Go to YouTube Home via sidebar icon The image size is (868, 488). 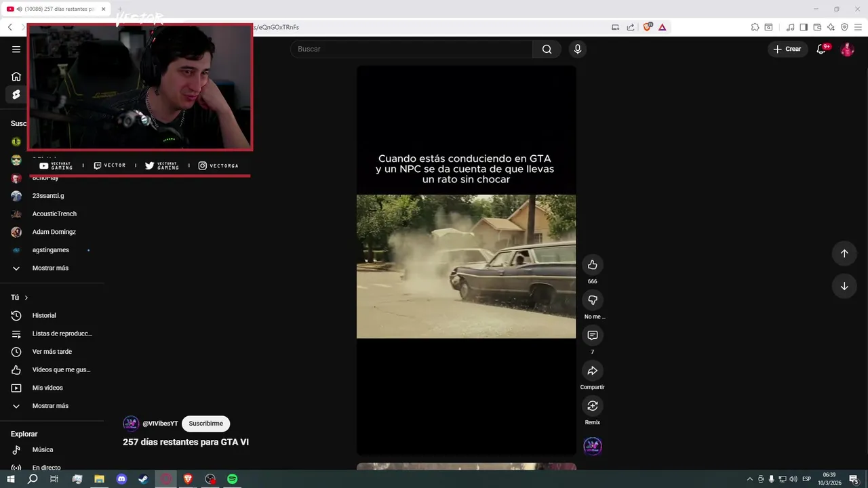[x=16, y=77]
